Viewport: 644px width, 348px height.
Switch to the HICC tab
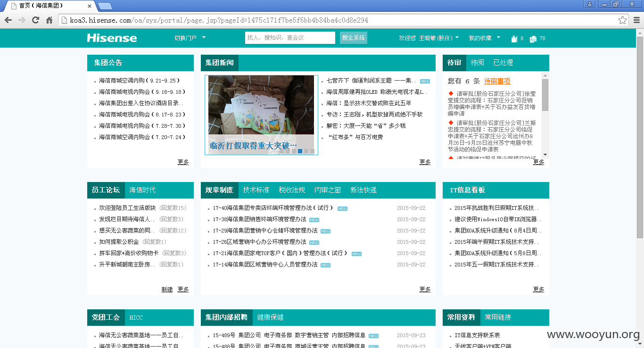pyautogui.click(x=136, y=317)
